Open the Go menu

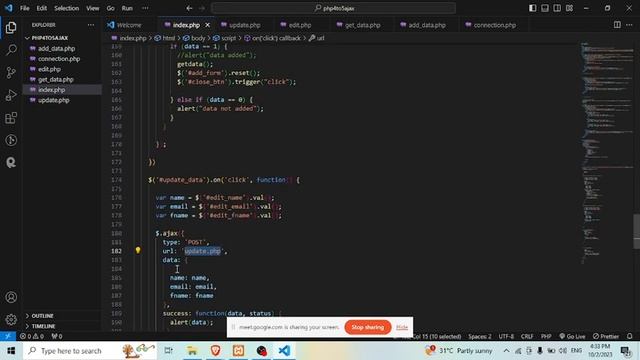click(111, 8)
